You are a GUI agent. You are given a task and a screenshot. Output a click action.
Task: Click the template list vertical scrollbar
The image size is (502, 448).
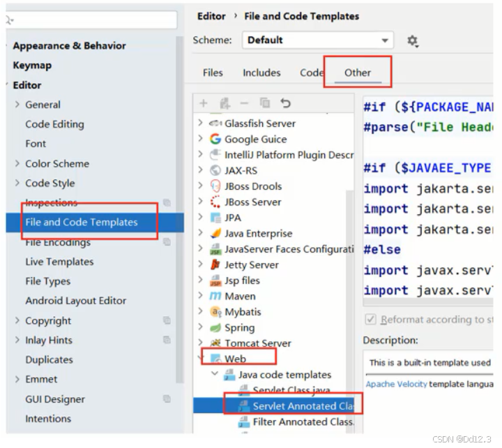click(349, 311)
